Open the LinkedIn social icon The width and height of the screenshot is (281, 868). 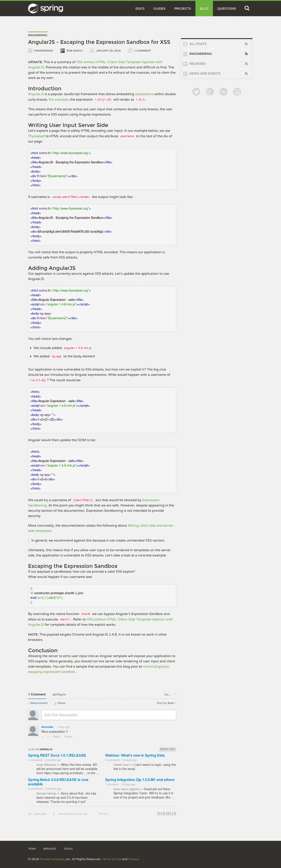point(223,92)
